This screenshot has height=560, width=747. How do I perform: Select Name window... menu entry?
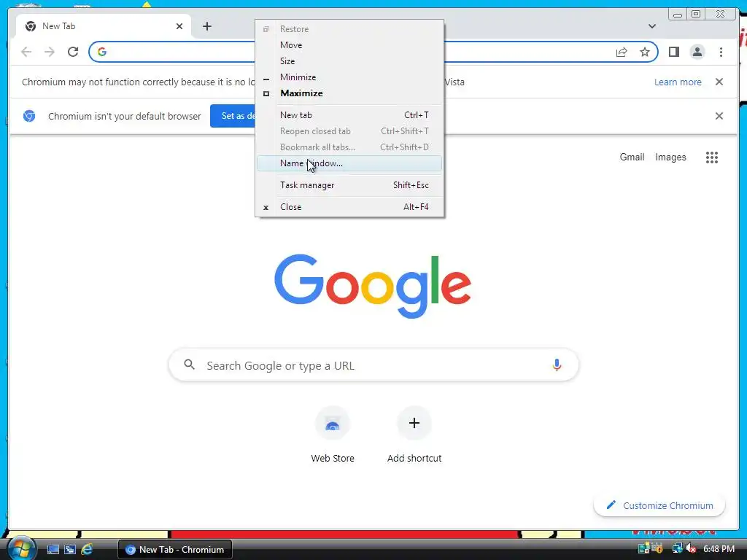click(349, 163)
